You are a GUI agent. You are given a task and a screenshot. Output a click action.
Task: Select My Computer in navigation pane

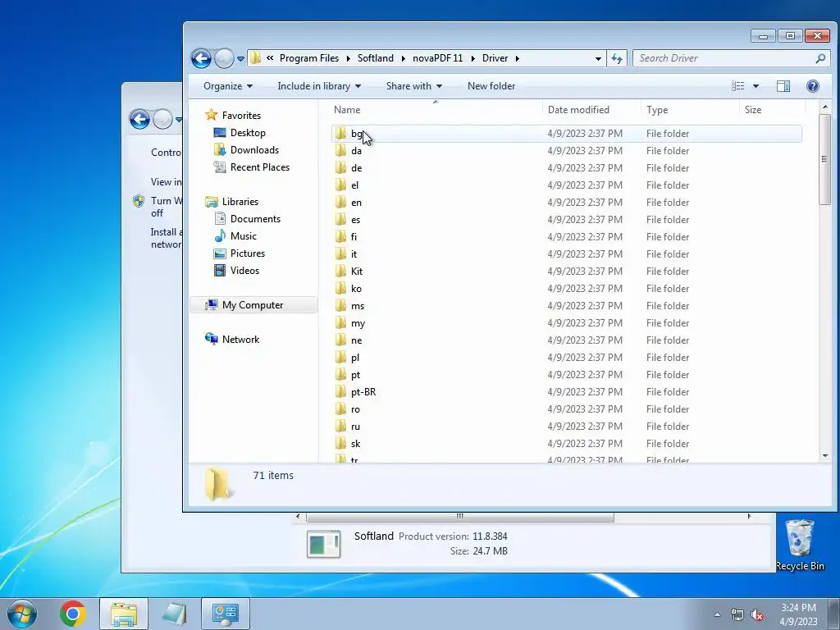point(253,305)
